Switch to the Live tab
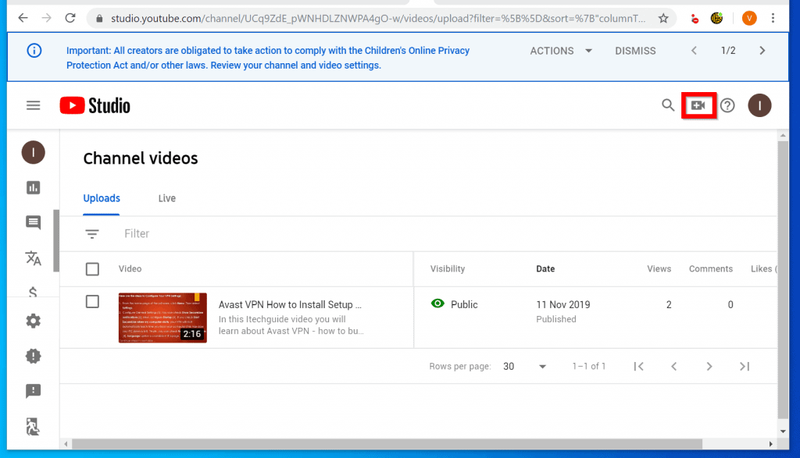This screenshot has height=458, width=800. [167, 198]
